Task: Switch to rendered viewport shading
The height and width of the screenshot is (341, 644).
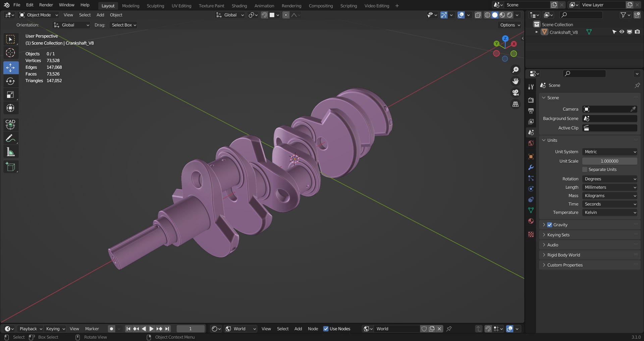Action: 510,15
